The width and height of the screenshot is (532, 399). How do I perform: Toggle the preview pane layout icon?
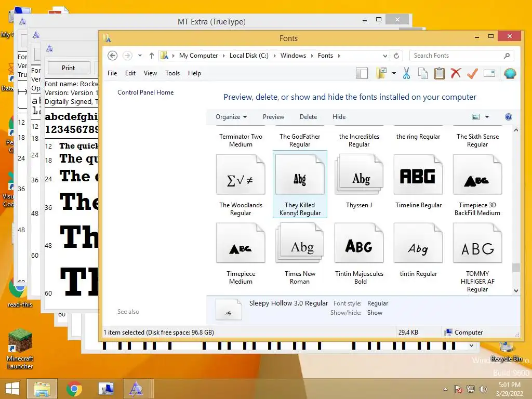[x=362, y=73]
